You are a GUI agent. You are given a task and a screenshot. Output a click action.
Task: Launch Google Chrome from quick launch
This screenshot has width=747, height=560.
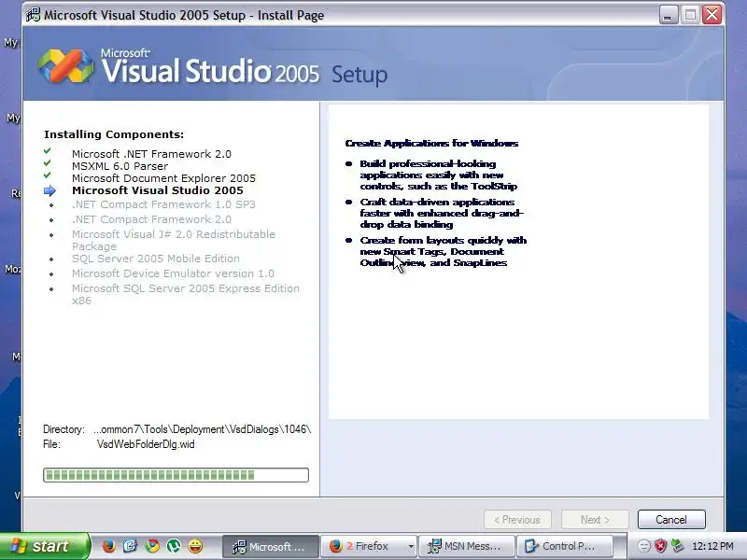tap(152, 546)
